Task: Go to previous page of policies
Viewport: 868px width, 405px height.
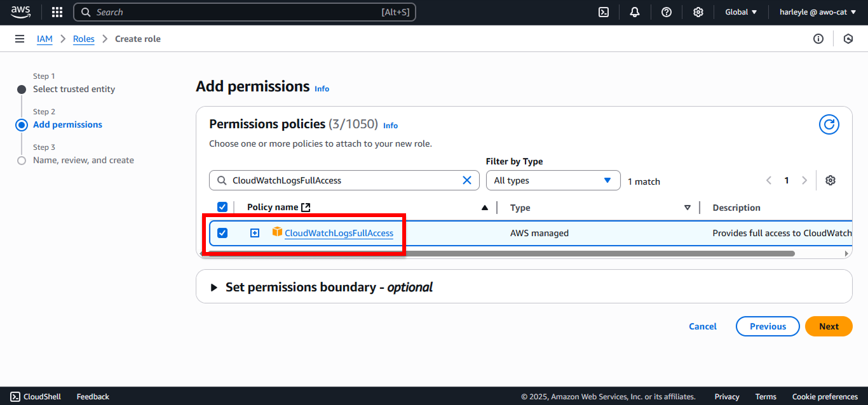Action: pos(769,180)
